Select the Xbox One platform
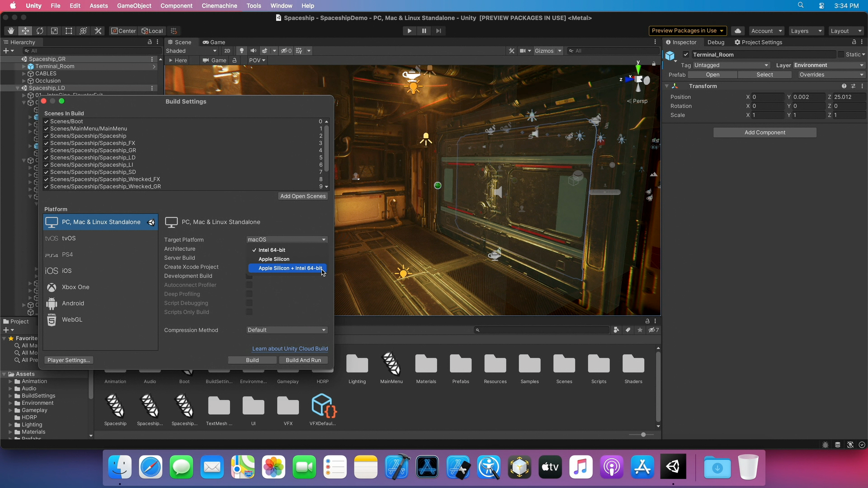Screen dimensions: 868x488 point(100,287)
